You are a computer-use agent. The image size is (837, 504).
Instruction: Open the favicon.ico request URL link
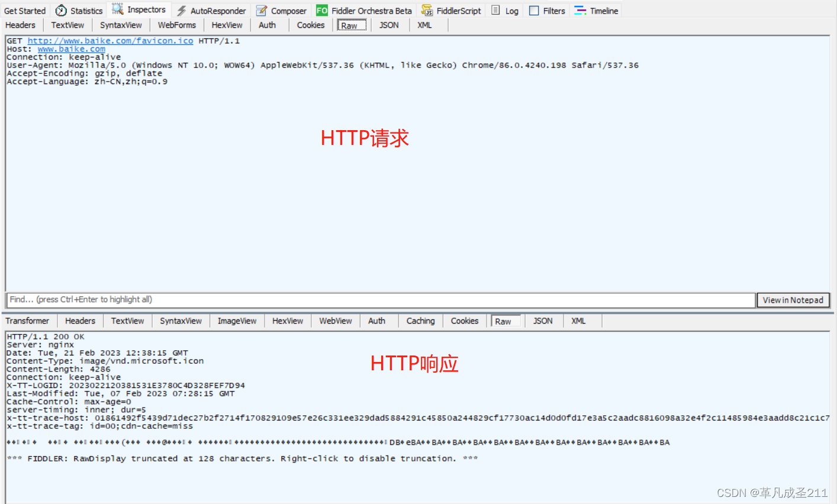(x=110, y=40)
